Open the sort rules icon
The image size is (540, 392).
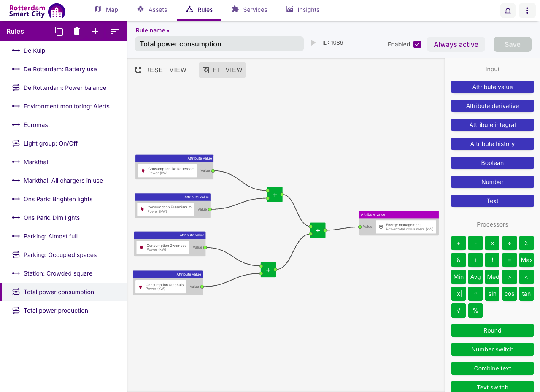(115, 31)
